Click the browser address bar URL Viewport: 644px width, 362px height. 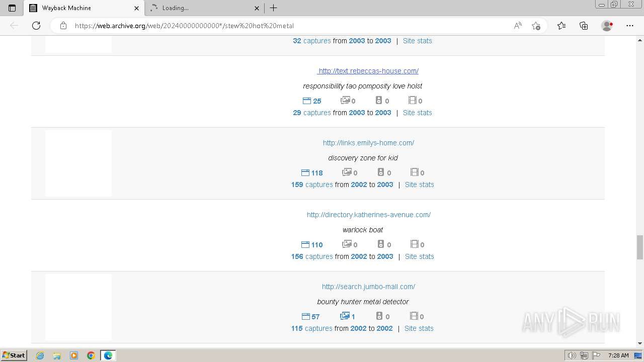tap(184, 26)
